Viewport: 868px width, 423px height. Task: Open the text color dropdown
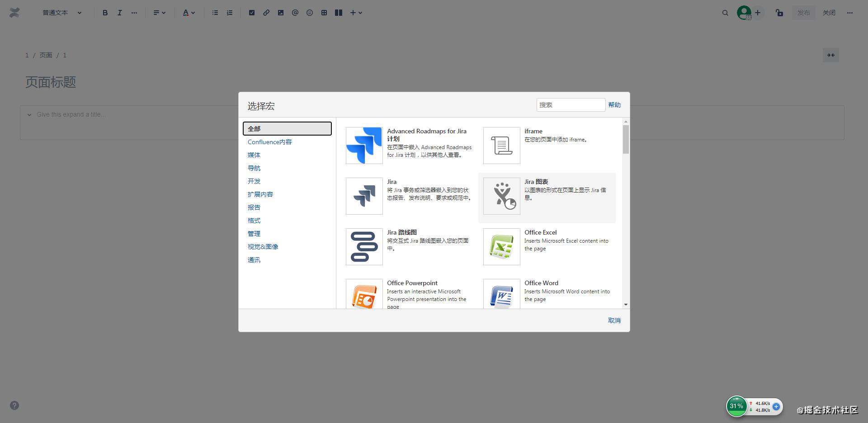(189, 13)
